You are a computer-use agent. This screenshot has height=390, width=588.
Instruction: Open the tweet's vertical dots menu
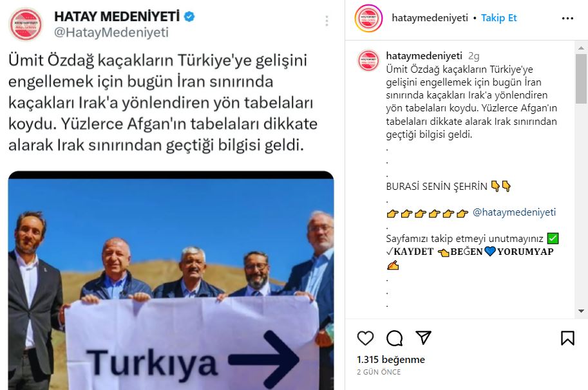pos(327,21)
